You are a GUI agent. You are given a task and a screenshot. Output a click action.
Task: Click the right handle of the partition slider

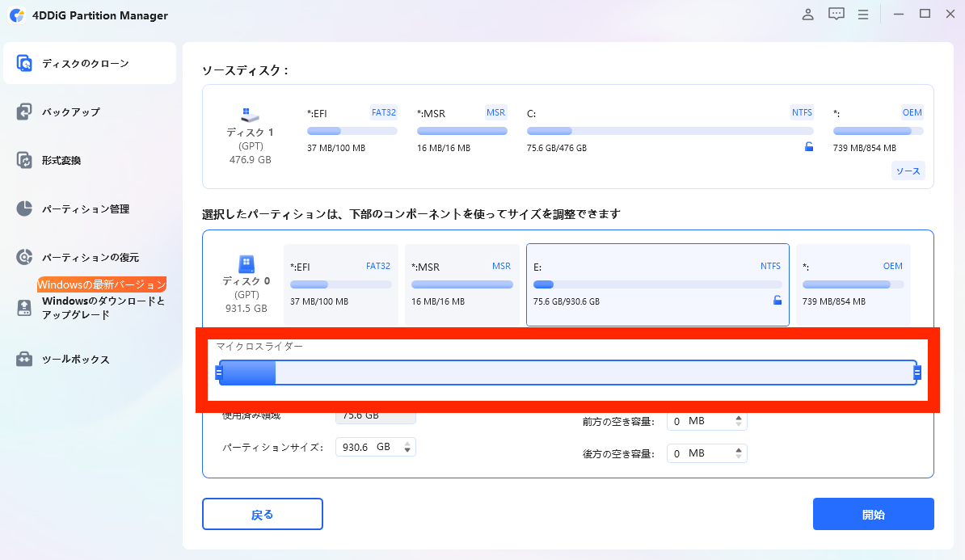917,373
